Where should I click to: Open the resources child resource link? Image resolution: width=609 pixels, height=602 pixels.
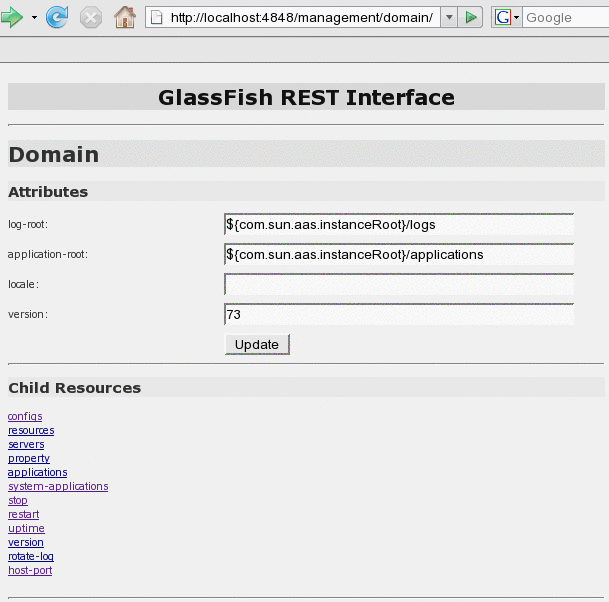(31, 430)
